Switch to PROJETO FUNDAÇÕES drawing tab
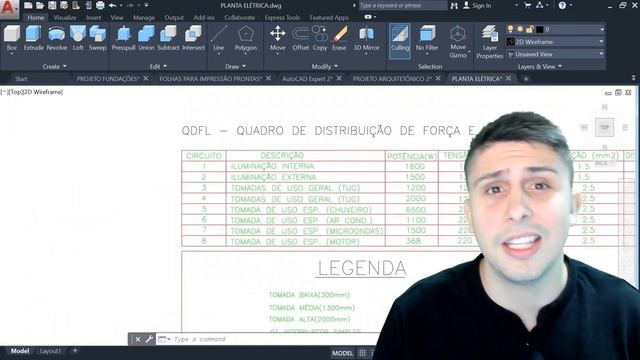Screen dimensions: 640x360 click(108, 78)
